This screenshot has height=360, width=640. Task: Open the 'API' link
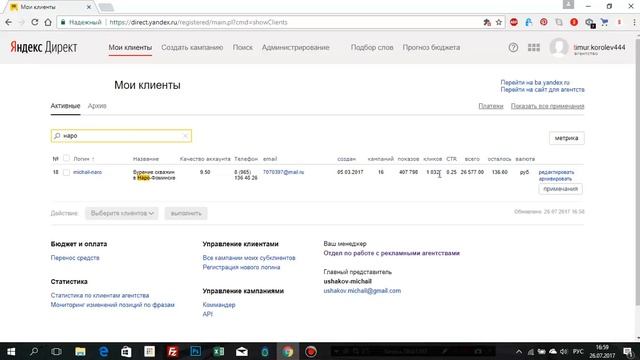tap(207, 314)
